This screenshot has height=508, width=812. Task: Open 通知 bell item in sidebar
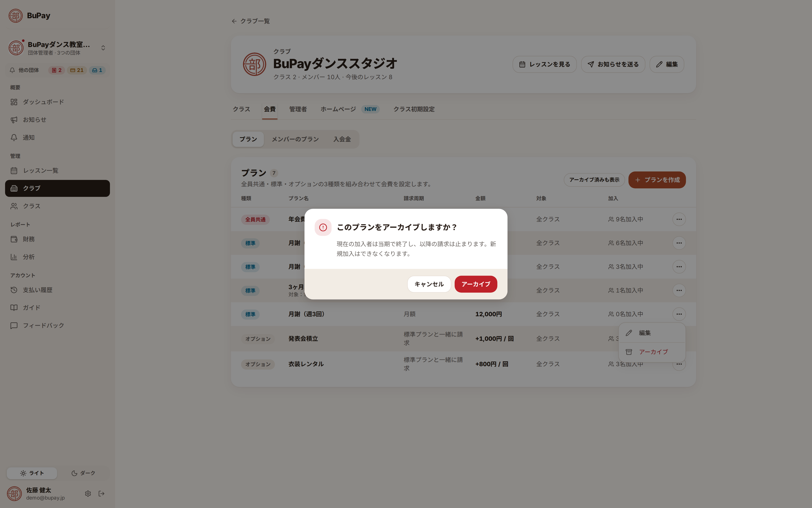pyautogui.click(x=57, y=137)
